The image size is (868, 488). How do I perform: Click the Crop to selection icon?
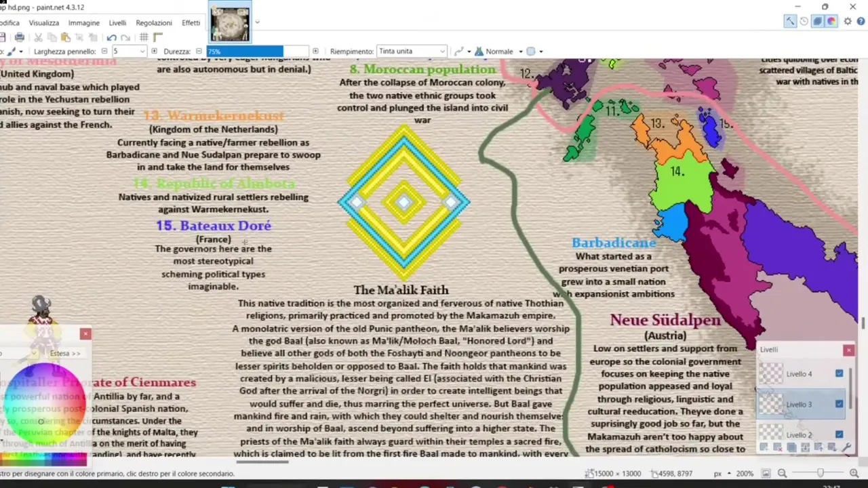[x=79, y=37]
